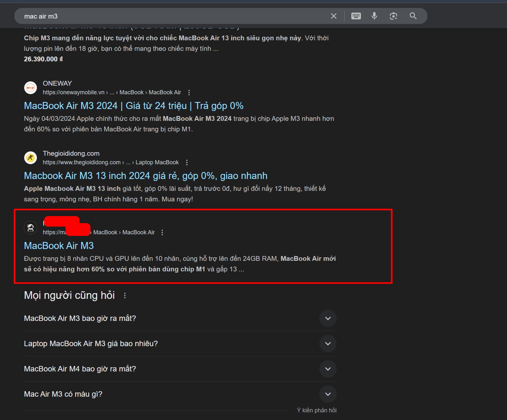Screen dimensions: 507x420
Task: Expand 'MacBook Air M4 bao giờ ra mắt?' question
Action: click(x=180, y=369)
